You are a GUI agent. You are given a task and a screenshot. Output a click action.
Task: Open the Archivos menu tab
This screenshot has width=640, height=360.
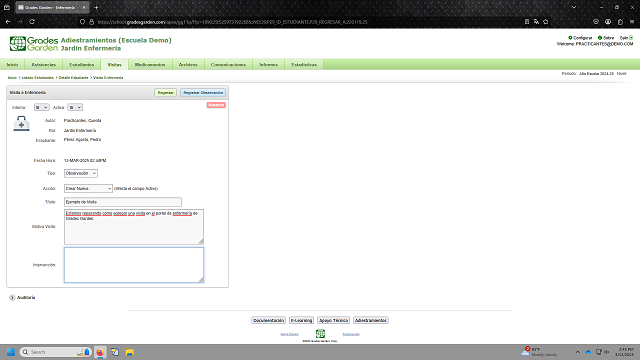tap(188, 64)
